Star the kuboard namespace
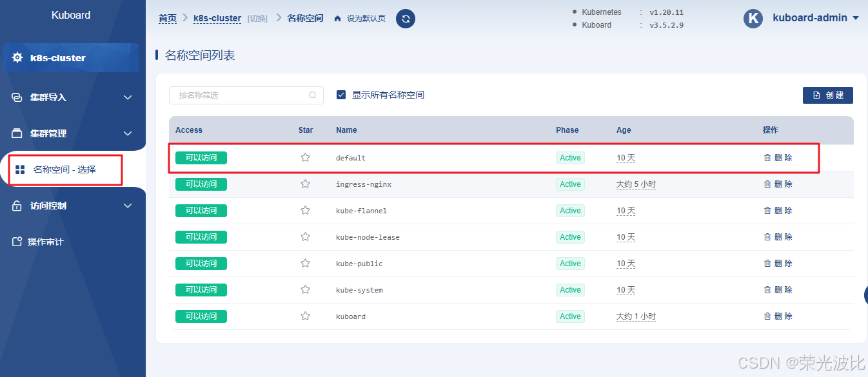This screenshot has width=868, height=377. 306,316
